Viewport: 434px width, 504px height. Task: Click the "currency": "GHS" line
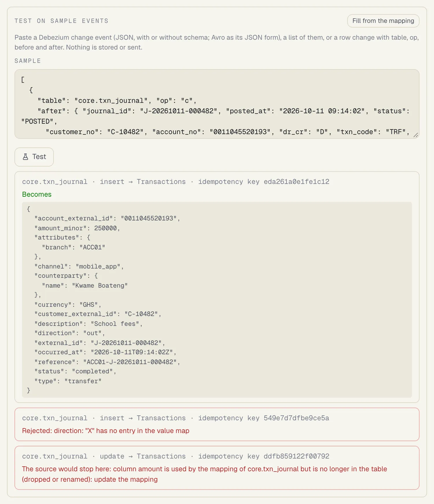point(68,305)
